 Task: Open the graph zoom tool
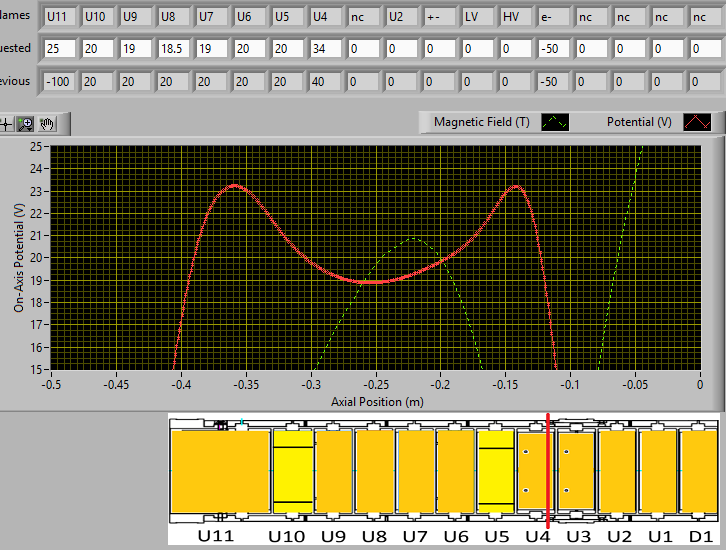(26, 123)
